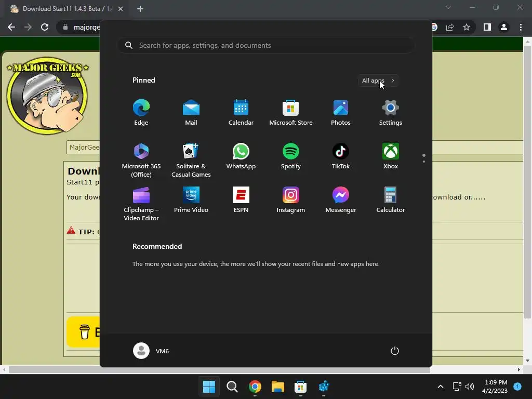Launch Instagram from pinned apps

click(291, 200)
